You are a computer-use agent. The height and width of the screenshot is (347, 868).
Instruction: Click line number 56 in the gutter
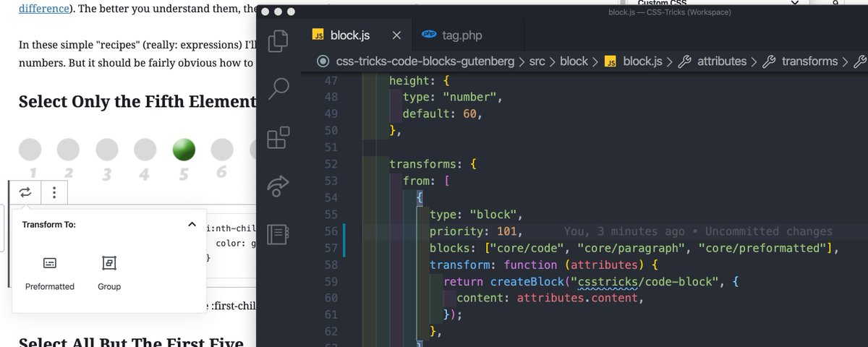[331, 231]
